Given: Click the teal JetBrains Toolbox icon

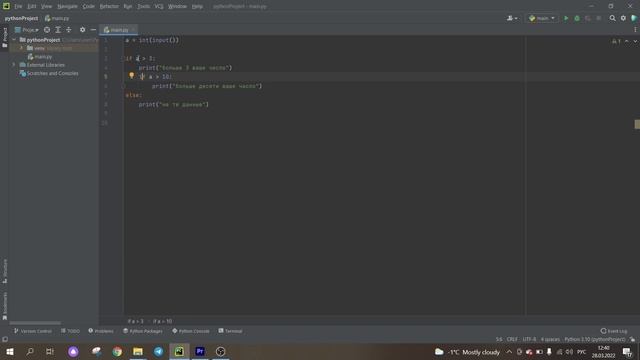Looking at the screenshot, I should click(x=634, y=18).
